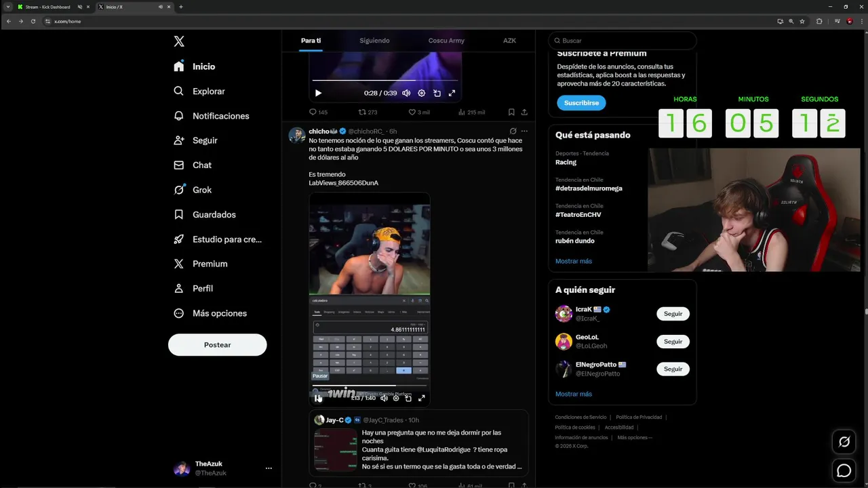Play the top video at 0:28
The width and height of the screenshot is (868, 488).
318,93
